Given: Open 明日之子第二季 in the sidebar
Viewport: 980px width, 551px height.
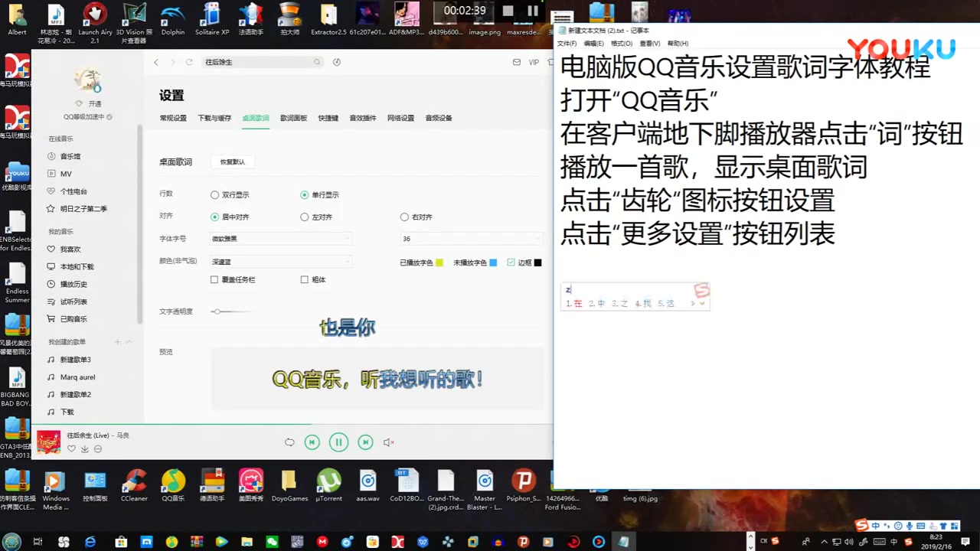Looking at the screenshot, I should [x=83, y=208].
